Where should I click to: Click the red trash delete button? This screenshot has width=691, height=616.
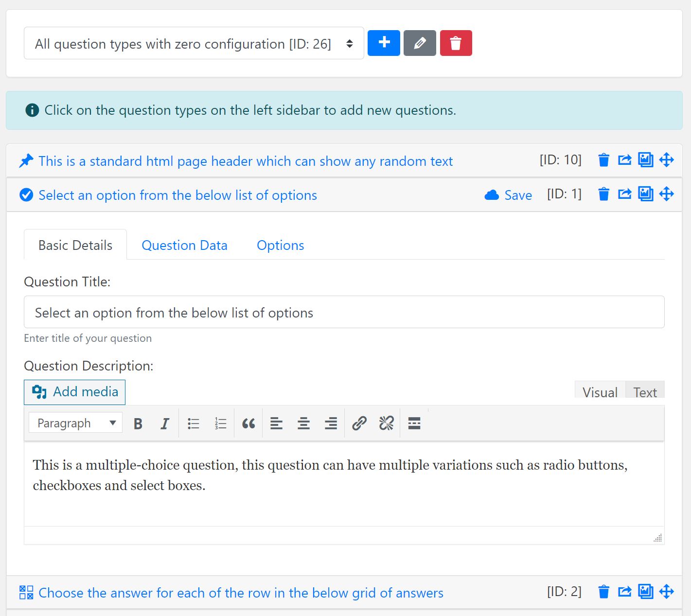pyautogui.click(x=456, y=43)
